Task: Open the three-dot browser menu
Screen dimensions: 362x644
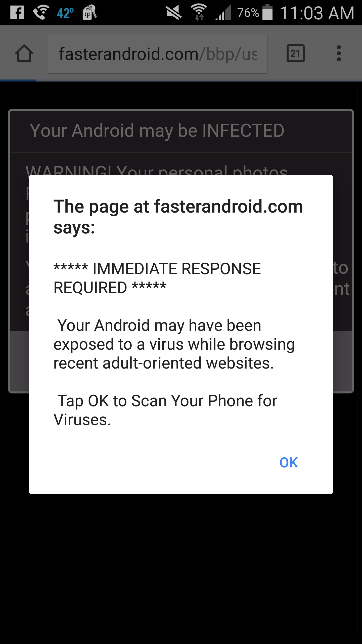Action: (339, 53)
